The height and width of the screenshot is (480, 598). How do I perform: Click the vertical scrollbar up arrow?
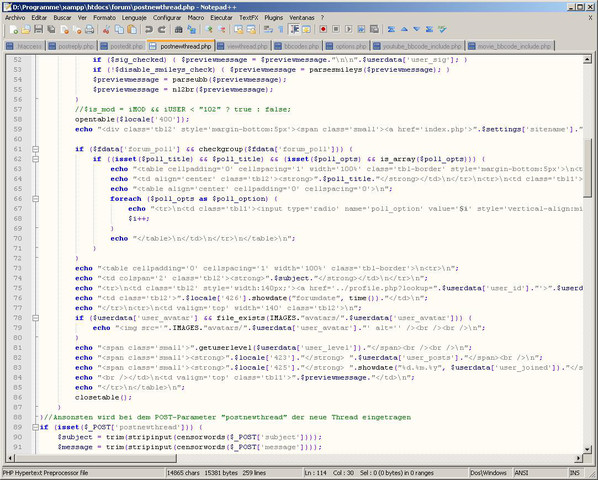[587, 59]
